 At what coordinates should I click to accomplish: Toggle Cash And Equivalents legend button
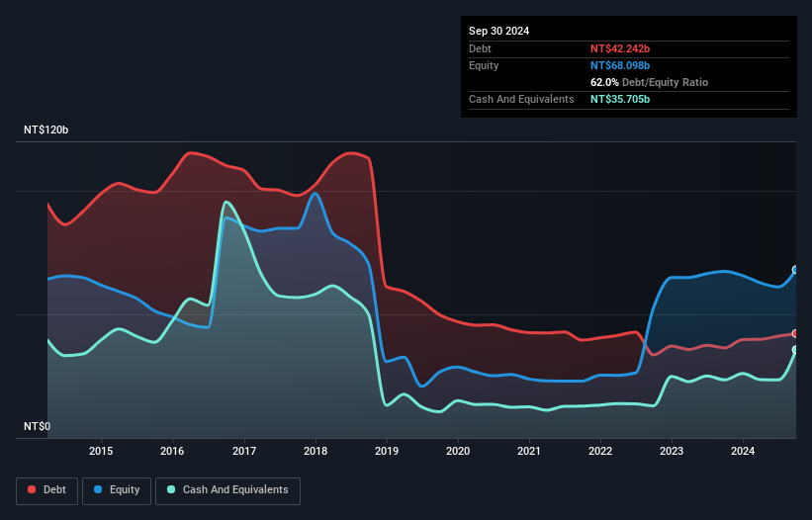coord(227,490)
